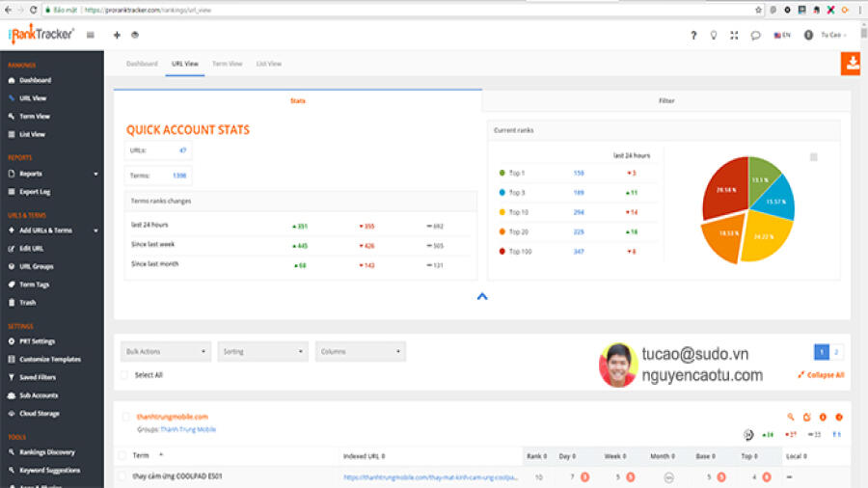Click the Collapse All link
Viewport: 868px width, 488px height.
click(821, 375)
